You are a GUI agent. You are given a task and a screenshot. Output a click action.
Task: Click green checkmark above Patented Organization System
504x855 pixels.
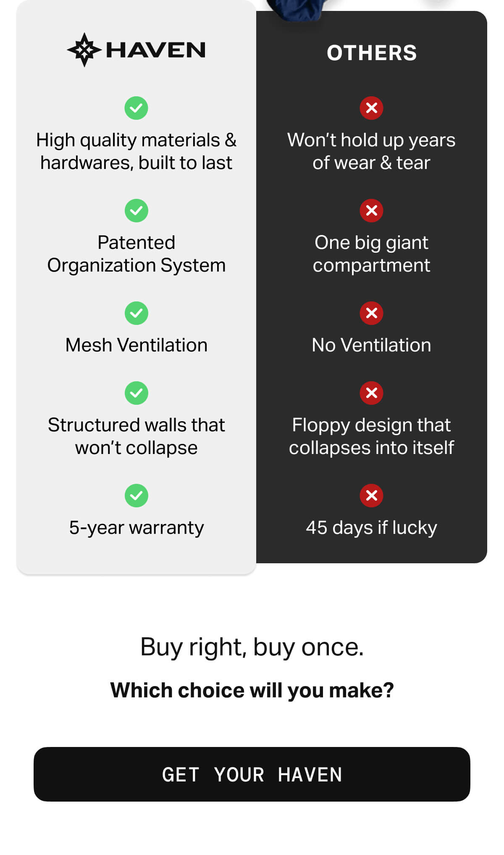136,211
